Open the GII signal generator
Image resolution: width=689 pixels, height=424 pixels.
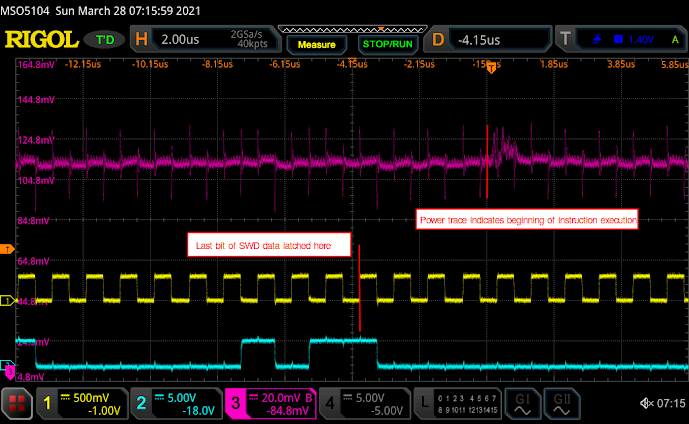click(562, 404)
